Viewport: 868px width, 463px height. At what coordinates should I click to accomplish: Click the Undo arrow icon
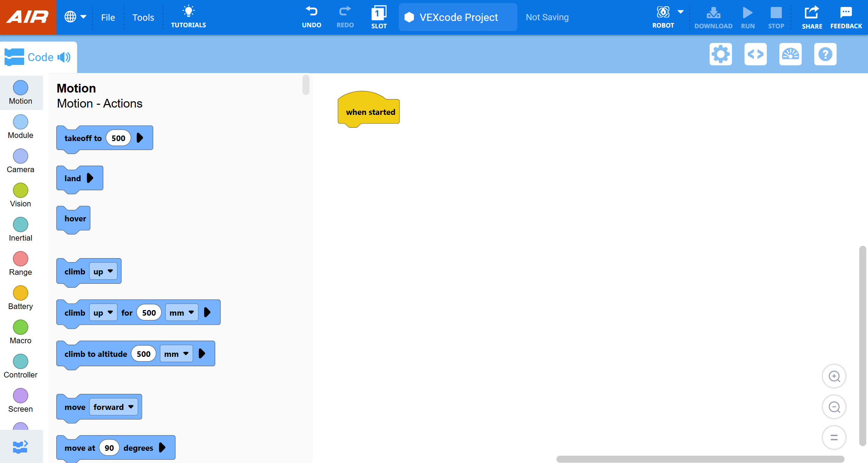311,12
